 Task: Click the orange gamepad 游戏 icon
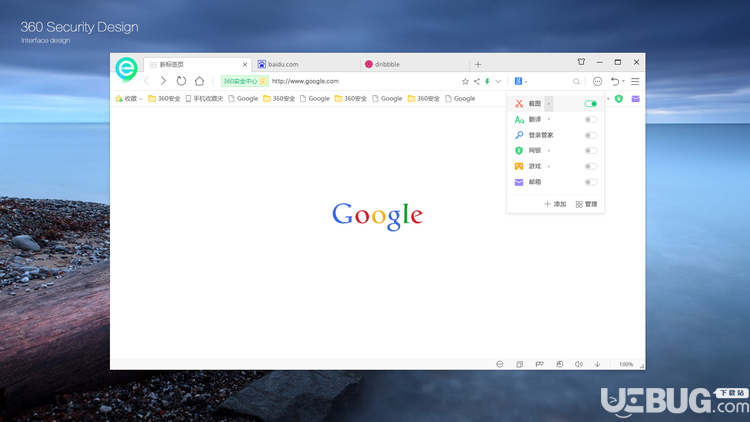pos(519,166)
